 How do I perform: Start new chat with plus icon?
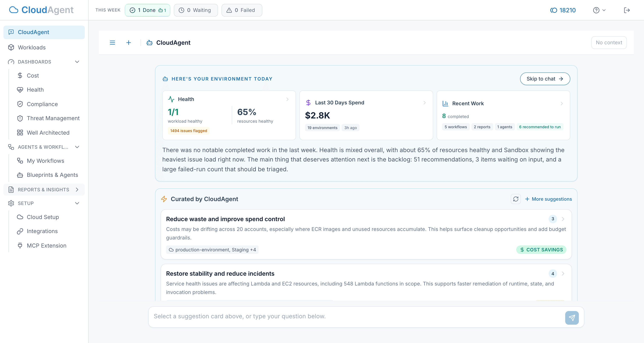pyautogui.click(x=128, y=43)
